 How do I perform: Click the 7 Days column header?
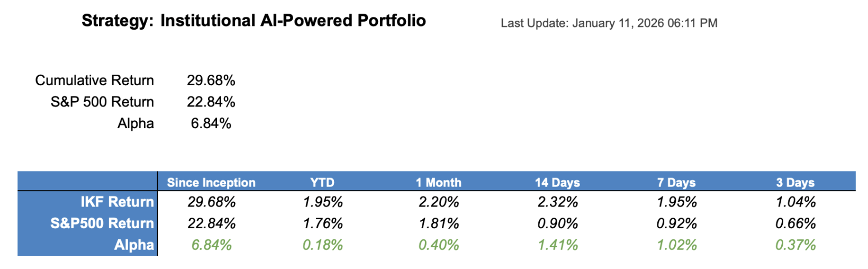(x=676, y=183)
